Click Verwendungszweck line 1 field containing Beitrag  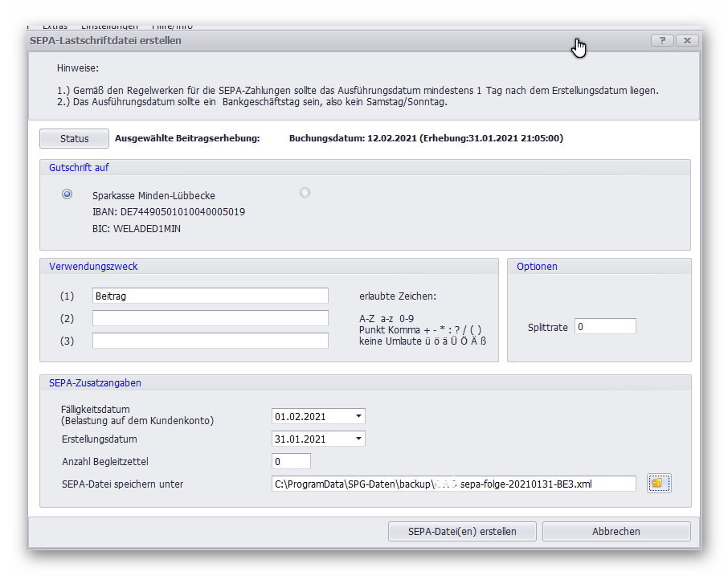pos(211,296)
